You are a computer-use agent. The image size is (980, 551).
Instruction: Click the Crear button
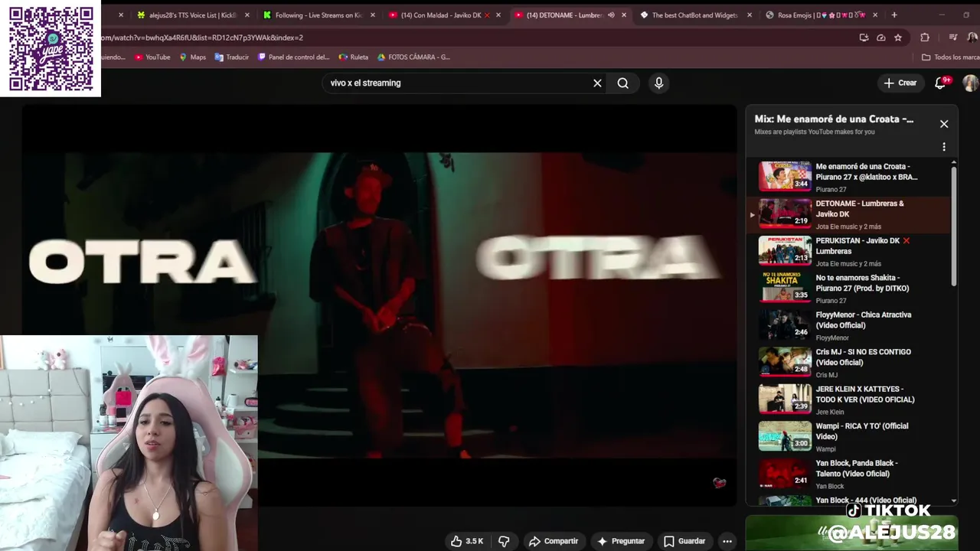pos(900,83)
